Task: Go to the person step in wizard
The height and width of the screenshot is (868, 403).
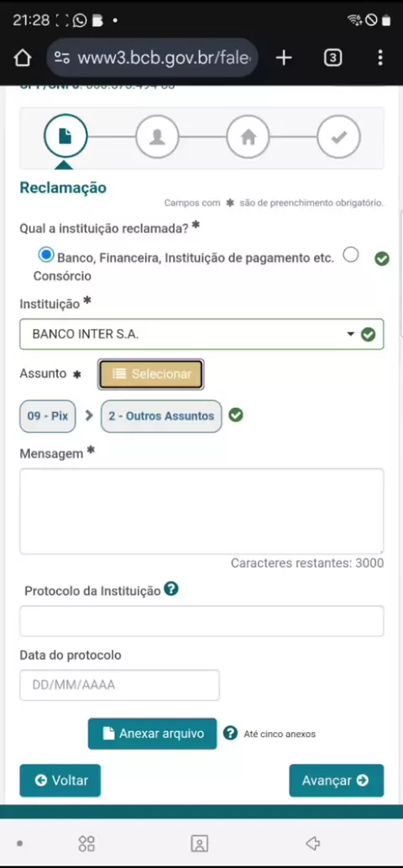Action: tap(157, 136)
